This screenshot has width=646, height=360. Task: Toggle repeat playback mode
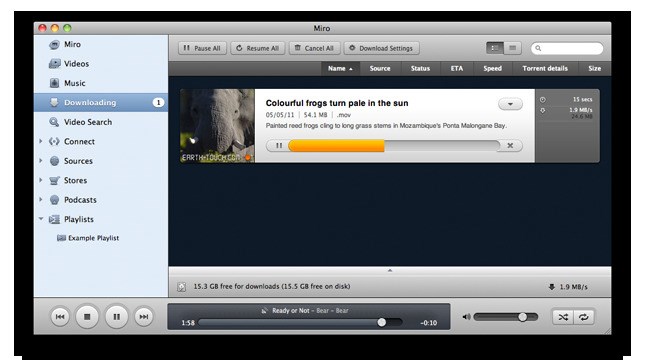pyautogui.click(x=584, y=317)
